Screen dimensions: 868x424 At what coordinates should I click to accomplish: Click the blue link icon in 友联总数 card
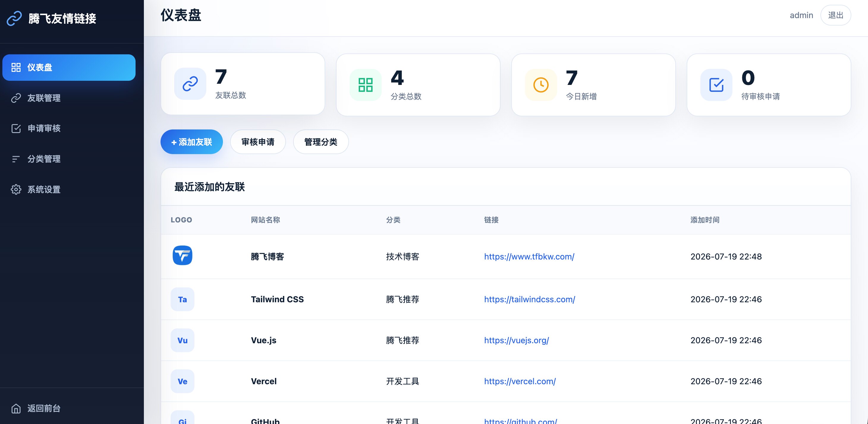[190, 84]
